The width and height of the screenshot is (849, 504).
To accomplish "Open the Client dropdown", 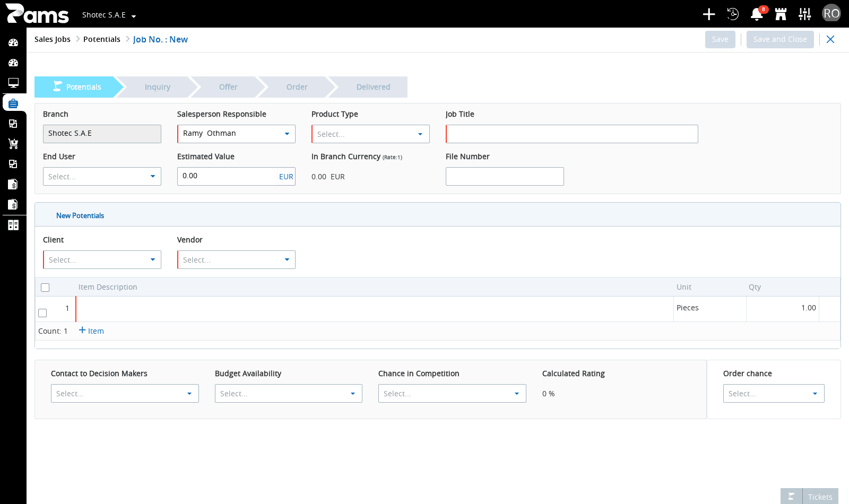I will [x=102, y=259].
